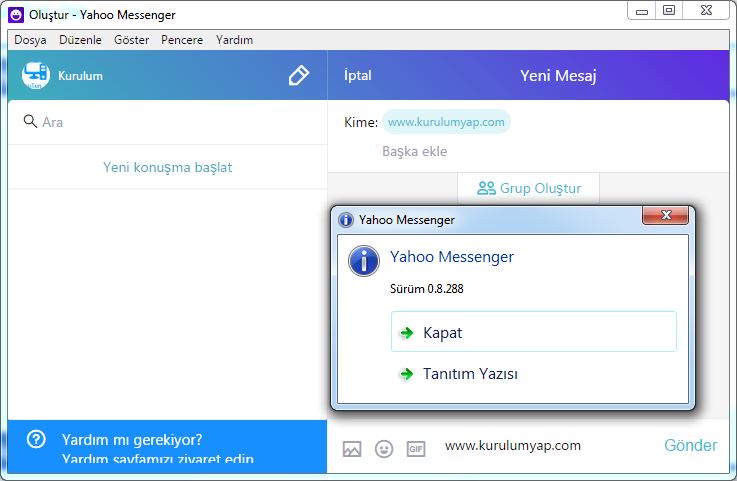This screenshot has height=481, width=737.
Task: Click Kapat in the dialog
Action: [534, 331]
